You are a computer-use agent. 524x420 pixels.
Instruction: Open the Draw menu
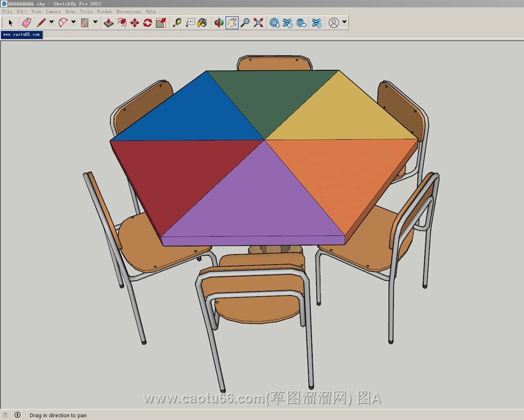(x=70, y=12)
